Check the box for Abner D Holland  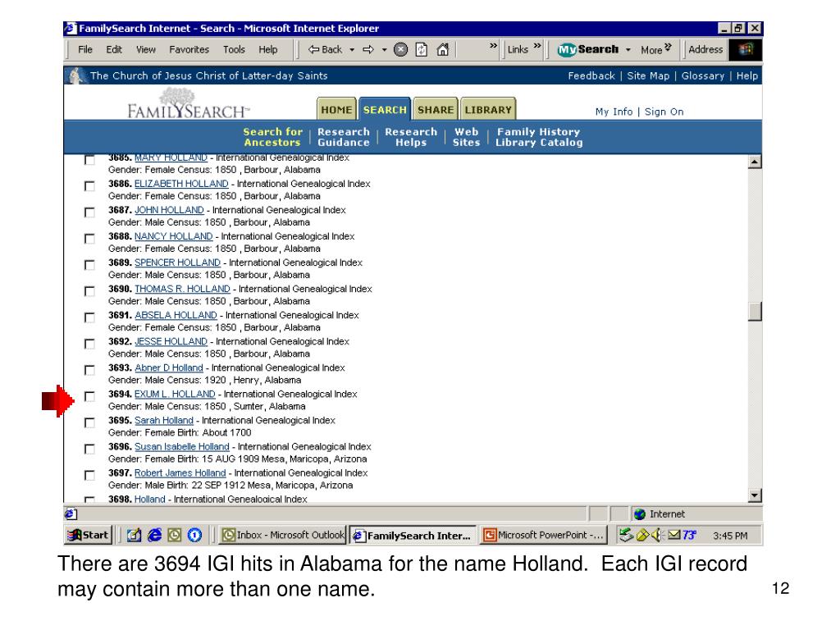pyautogui.click(x=89, y=370)
